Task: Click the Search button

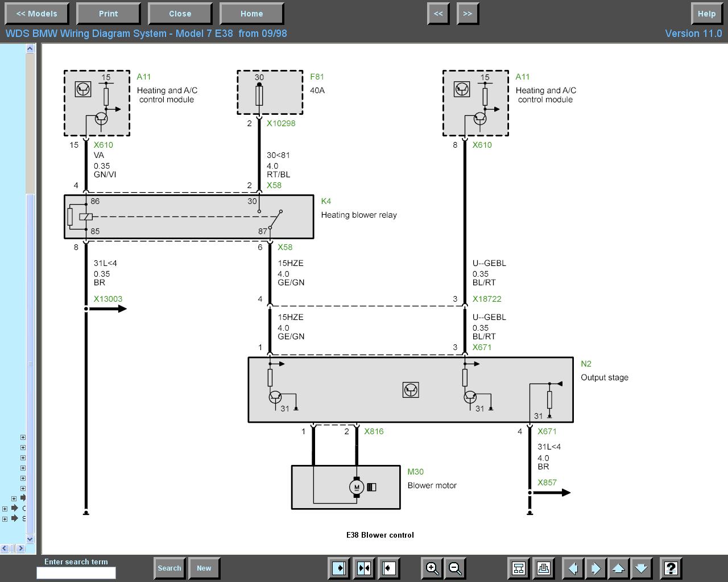Action: (169, 568)
